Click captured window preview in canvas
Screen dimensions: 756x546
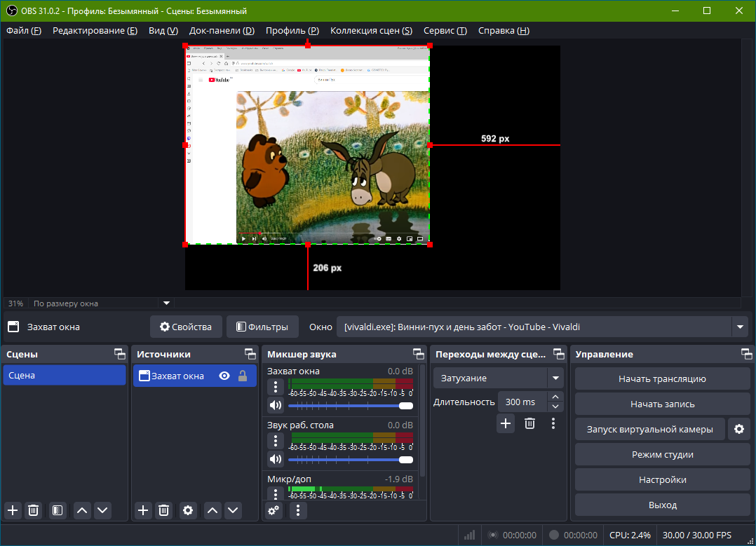308,145
